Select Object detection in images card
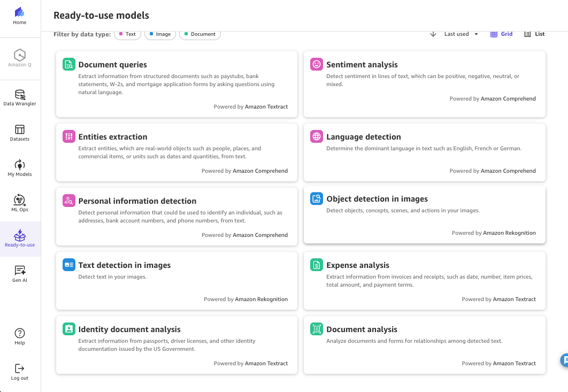 [424, 214]
